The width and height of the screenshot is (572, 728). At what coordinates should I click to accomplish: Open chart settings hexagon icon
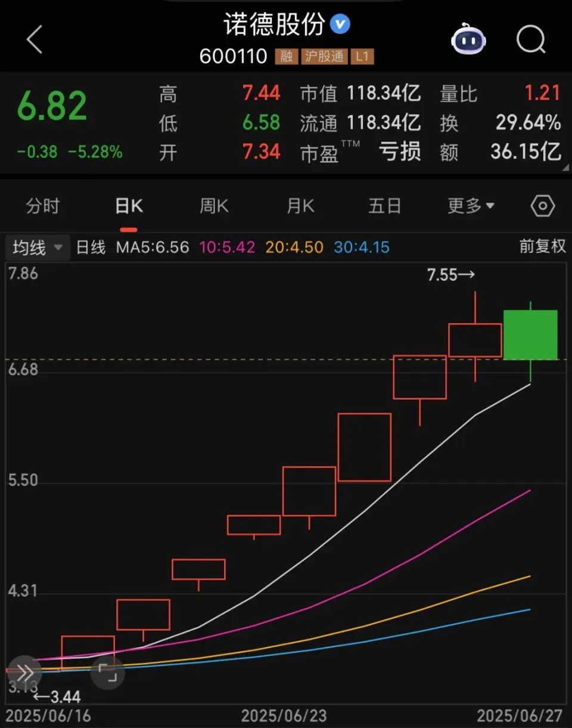click(x=542, y=206)
